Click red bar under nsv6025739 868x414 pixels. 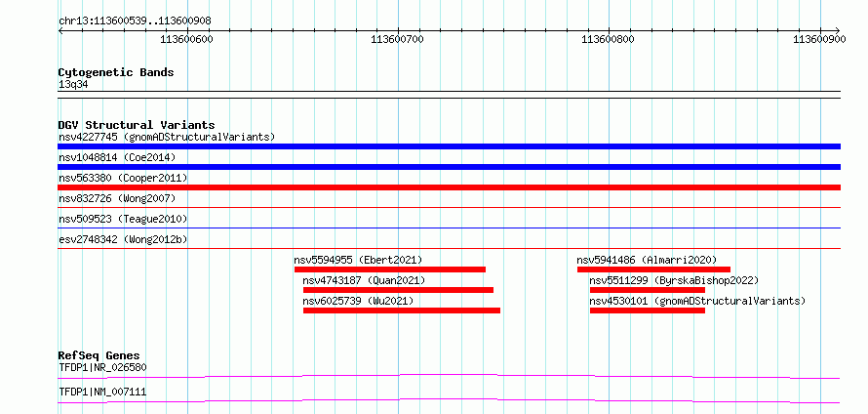click(x=402, y=310)
